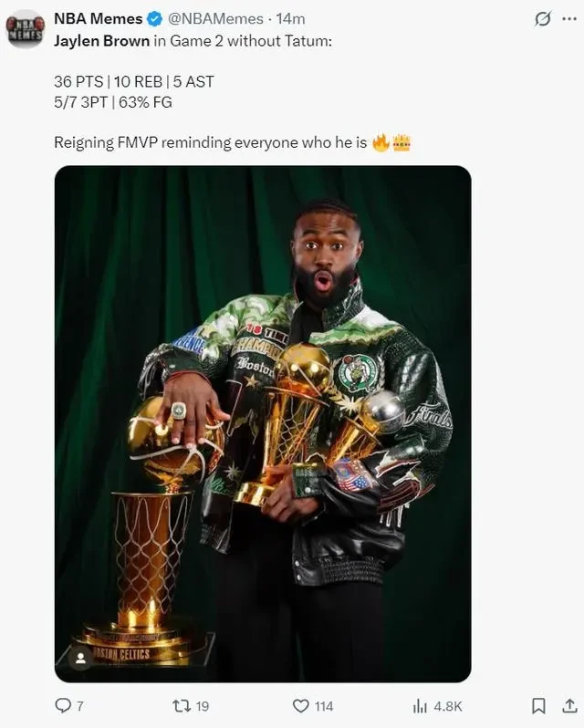Open the NBA Memes display name
584x728 pixels.
click(x=99, y=18)
